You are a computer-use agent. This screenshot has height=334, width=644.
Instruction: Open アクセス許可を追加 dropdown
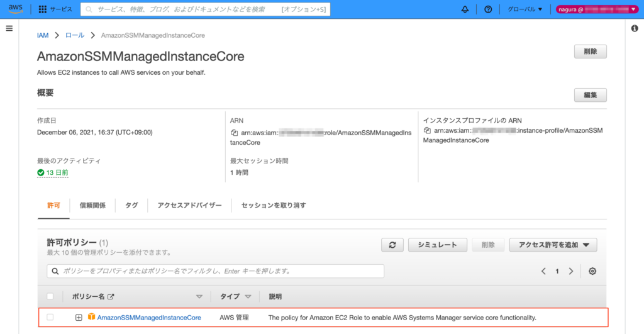pyautogui.click(x=553, y=245)
